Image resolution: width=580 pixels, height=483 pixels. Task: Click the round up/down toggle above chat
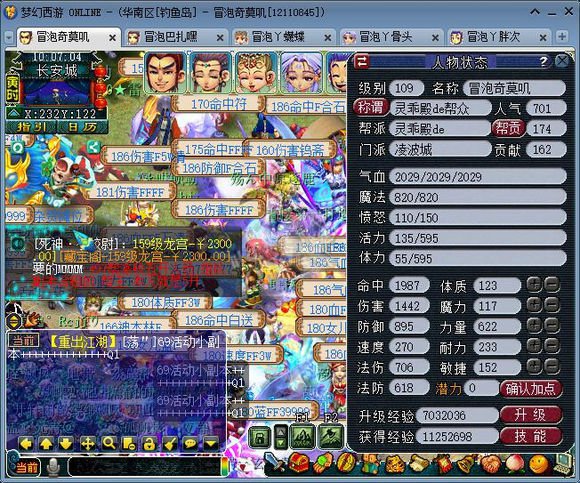pyautogui.click(x=14, y=321)
